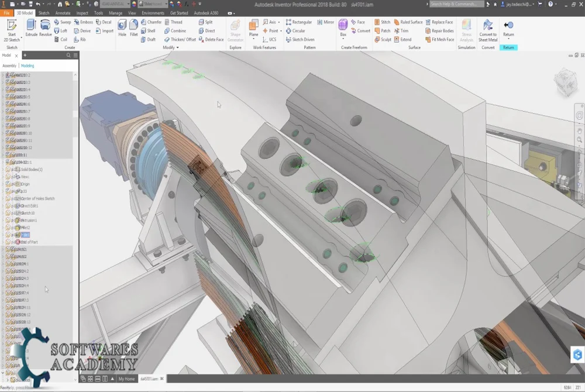Click the Undo icon
585x392 pixels.
pos(37,4)
